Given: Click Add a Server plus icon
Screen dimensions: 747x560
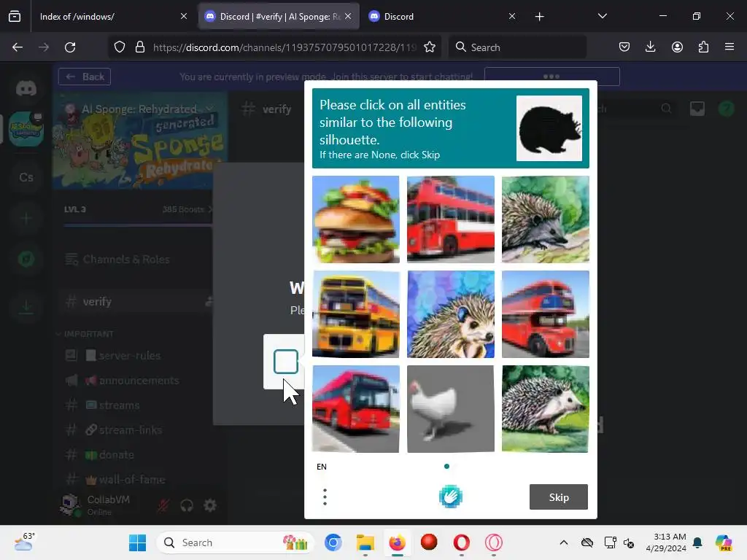Looking at the screenshot, I should (x=26, y=219).
